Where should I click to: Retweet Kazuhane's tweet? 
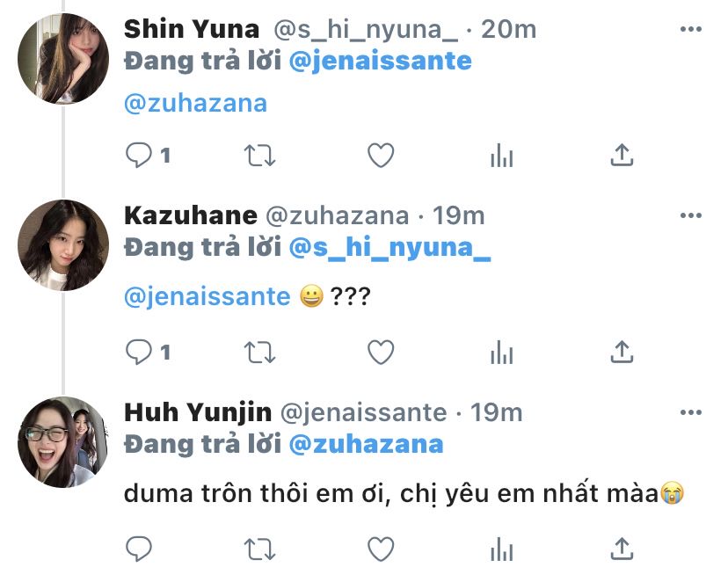click(x=259, y=353)
